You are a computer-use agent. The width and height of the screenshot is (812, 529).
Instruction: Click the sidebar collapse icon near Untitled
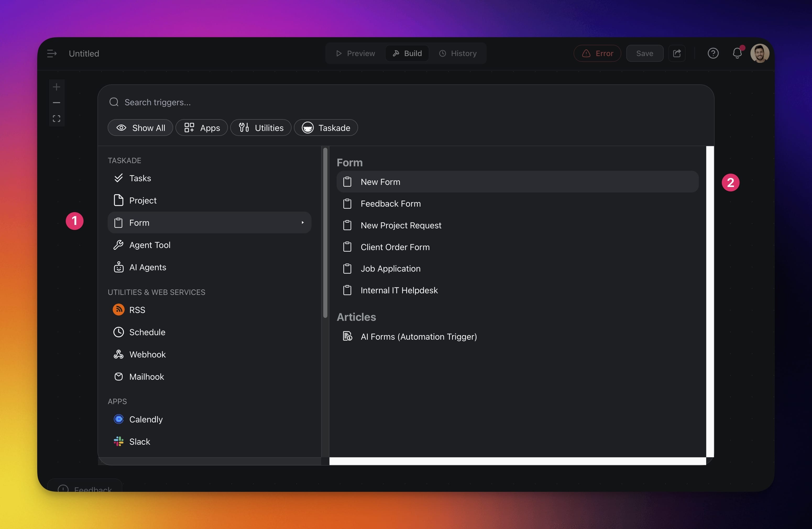pyautogui.click(x=52, y=53)
